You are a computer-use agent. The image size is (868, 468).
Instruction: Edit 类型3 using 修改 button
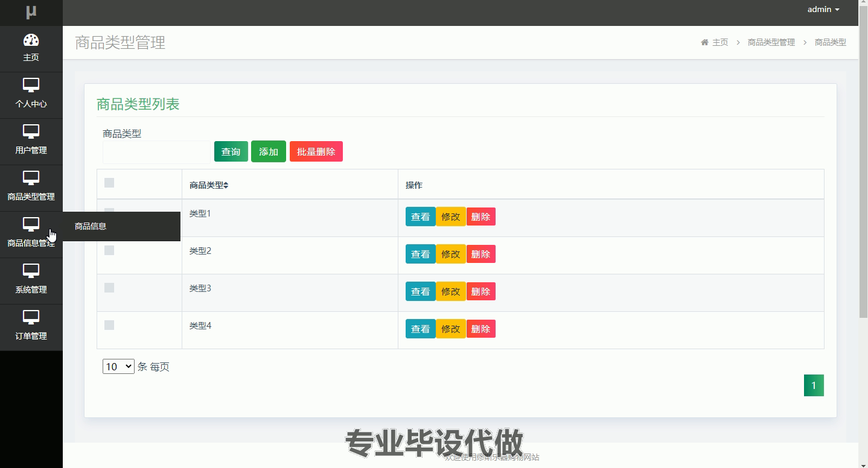click(x=451, y=292)
